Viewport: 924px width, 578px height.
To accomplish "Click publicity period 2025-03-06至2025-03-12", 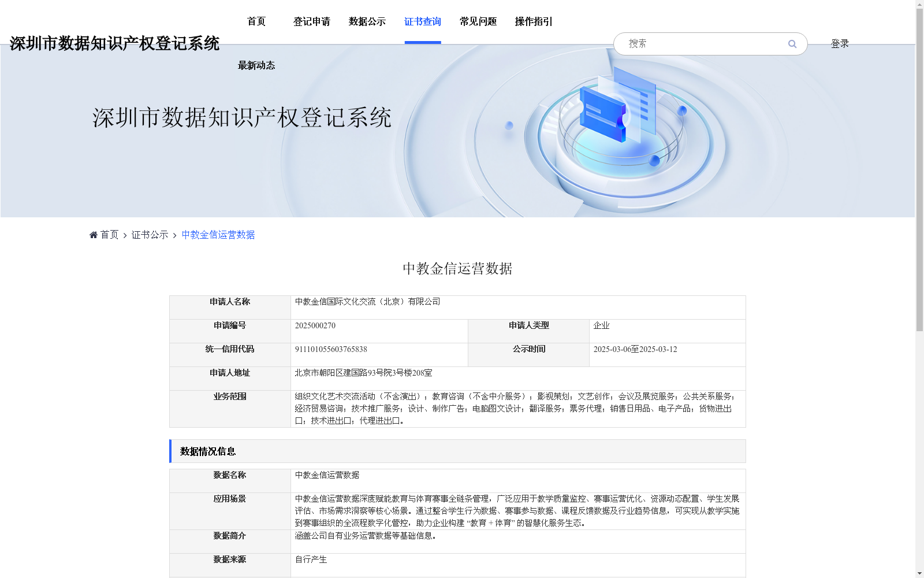I will (x=635, y=349).
